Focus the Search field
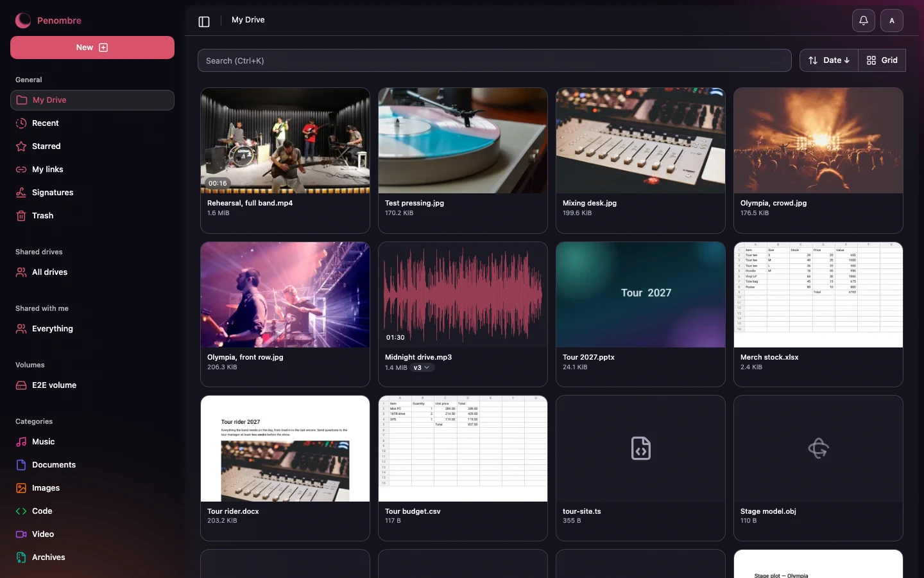 (494, 60)
